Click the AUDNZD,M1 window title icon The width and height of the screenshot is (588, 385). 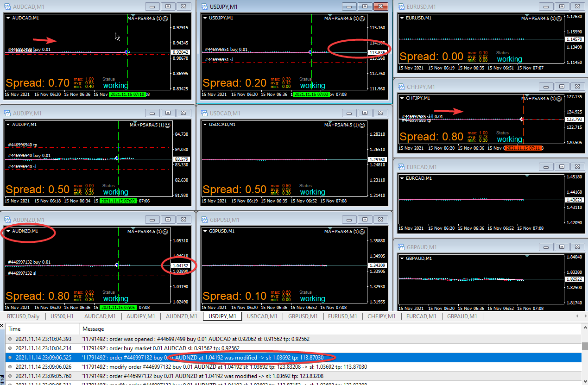(x=7, y=220)
